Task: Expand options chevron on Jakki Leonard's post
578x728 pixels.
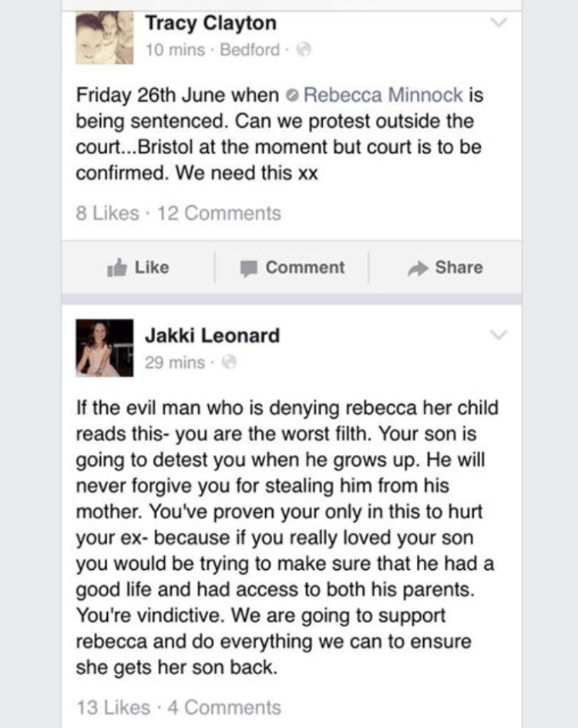Action: (499, 335)
